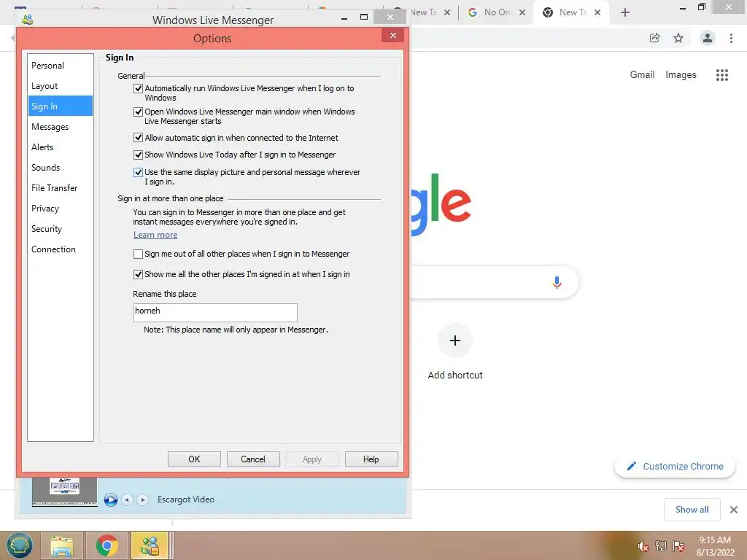747x560 pixels.
Task: Open Action Center flag icon
Action: tap(678, 546)
